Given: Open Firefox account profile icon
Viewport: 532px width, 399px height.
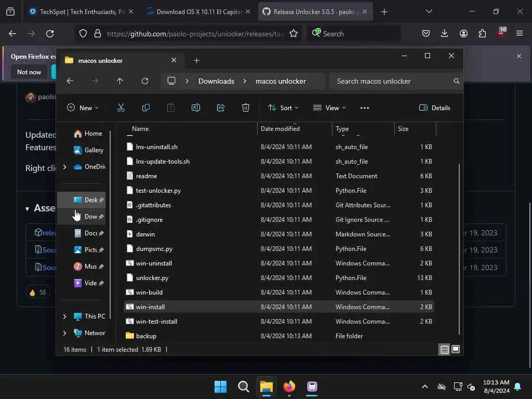Looking at the screenshot, I should point(463,33).
